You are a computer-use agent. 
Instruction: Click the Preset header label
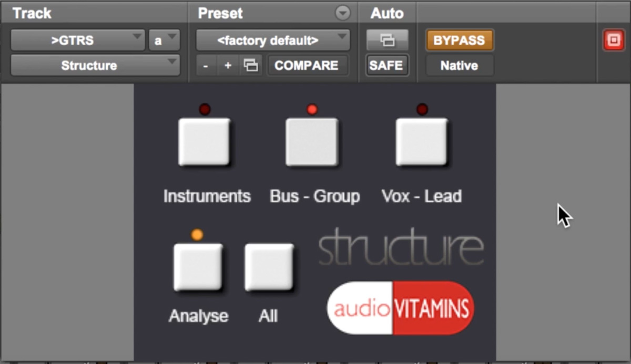point(220,14)
